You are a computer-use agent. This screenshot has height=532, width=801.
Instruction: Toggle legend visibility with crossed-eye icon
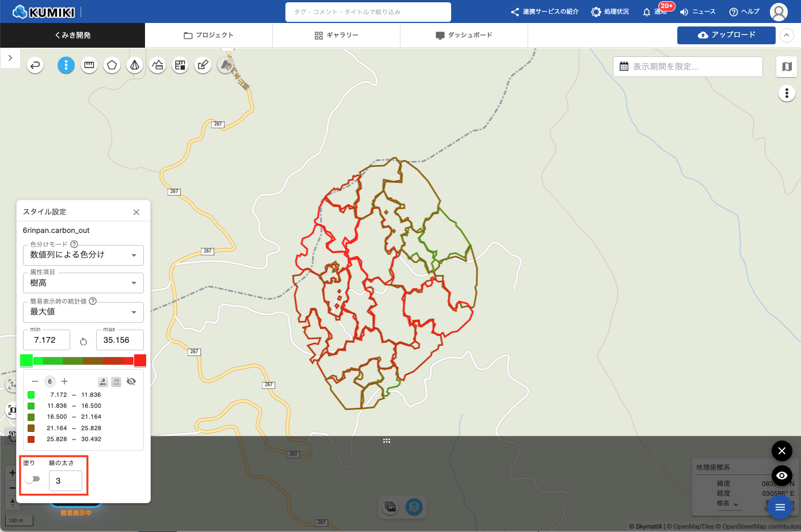pos(131,381)
